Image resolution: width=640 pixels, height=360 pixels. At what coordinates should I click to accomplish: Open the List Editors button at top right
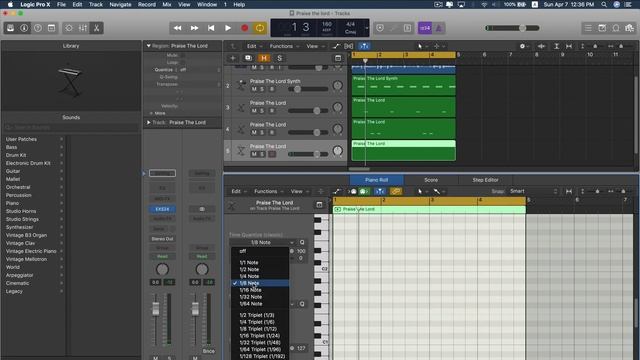tap(588, 28)
